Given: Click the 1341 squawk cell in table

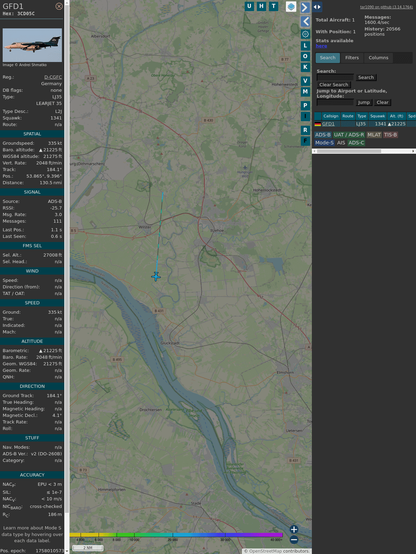Looking at the screenshot, I should 380,124.
